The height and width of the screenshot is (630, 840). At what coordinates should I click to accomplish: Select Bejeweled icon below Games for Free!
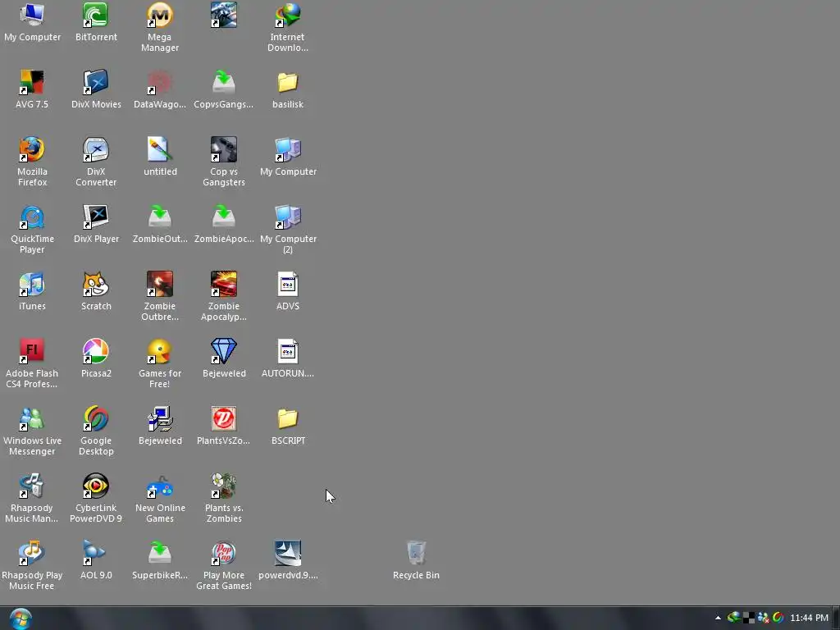(160, 426)
